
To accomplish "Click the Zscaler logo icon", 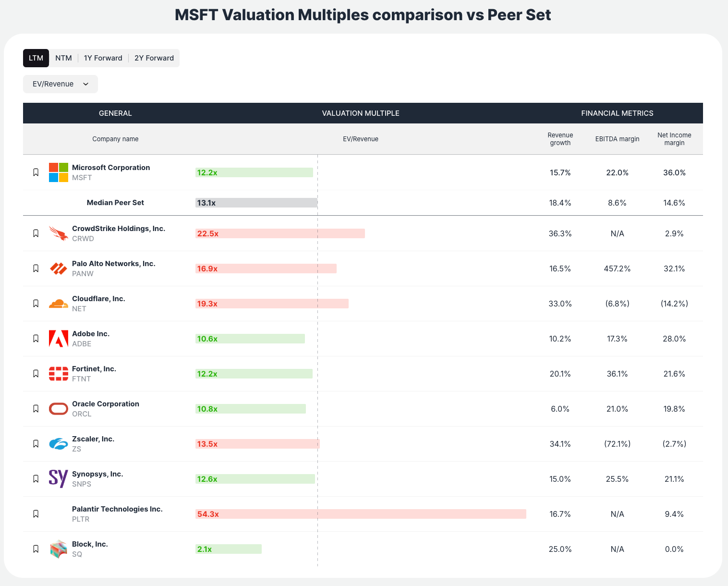I will click(58, 444).
